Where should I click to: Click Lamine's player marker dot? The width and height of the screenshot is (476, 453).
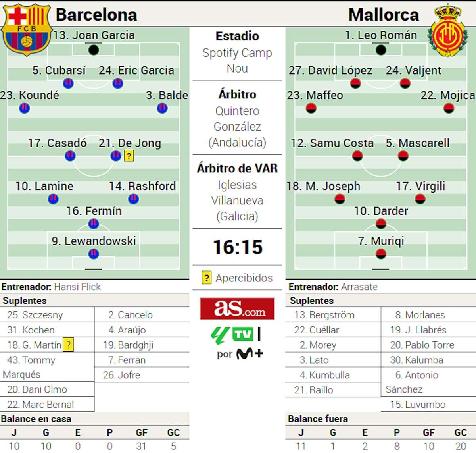click(53, 199)
